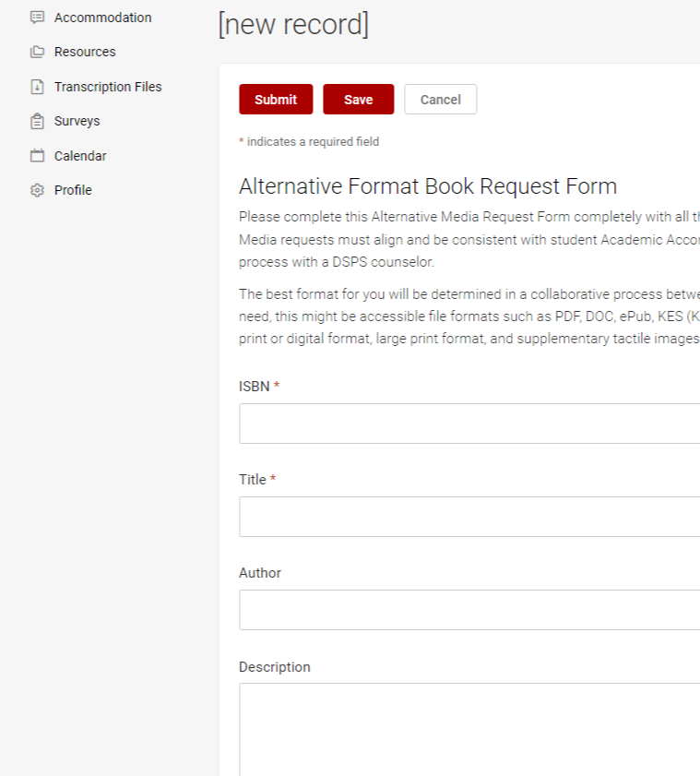Open Transcription Files section
The image size is (700, 776).
click(108, 87)
